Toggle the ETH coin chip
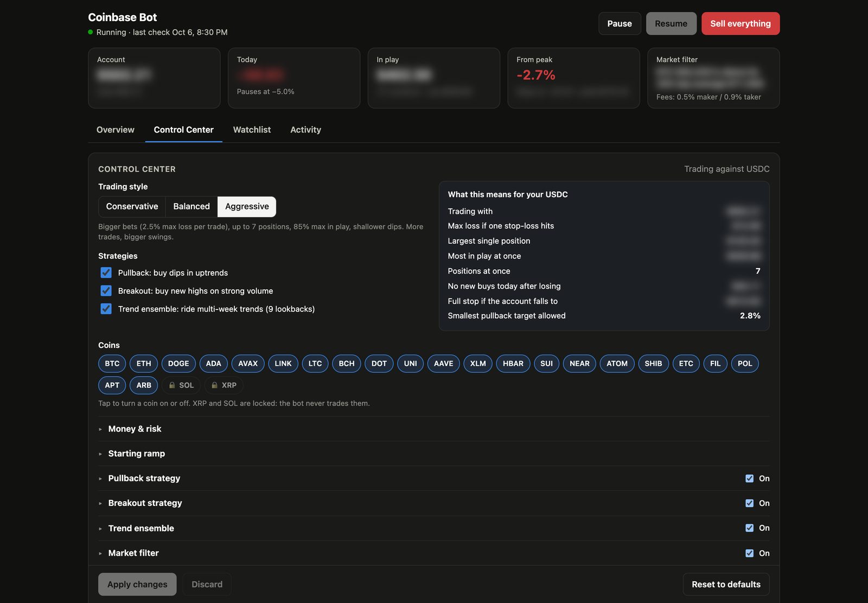 click(x=144, y=364)
